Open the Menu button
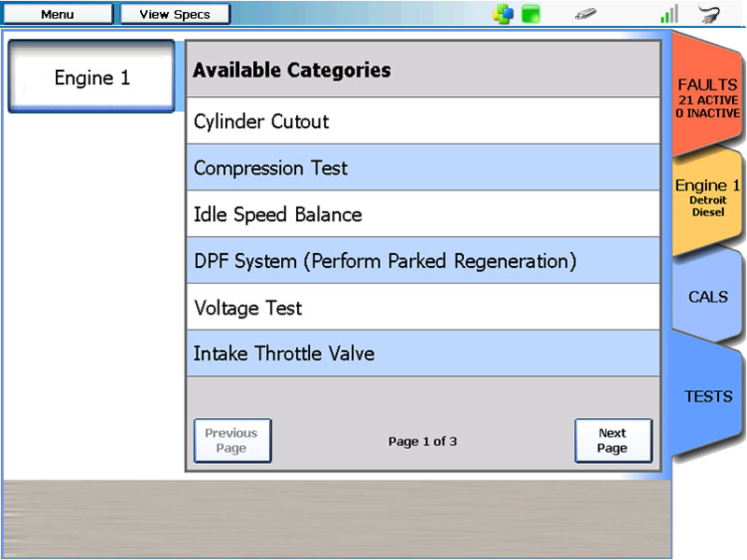Image resolution: width=747 pixels, height=560 pixels. (x=57, y=14)
